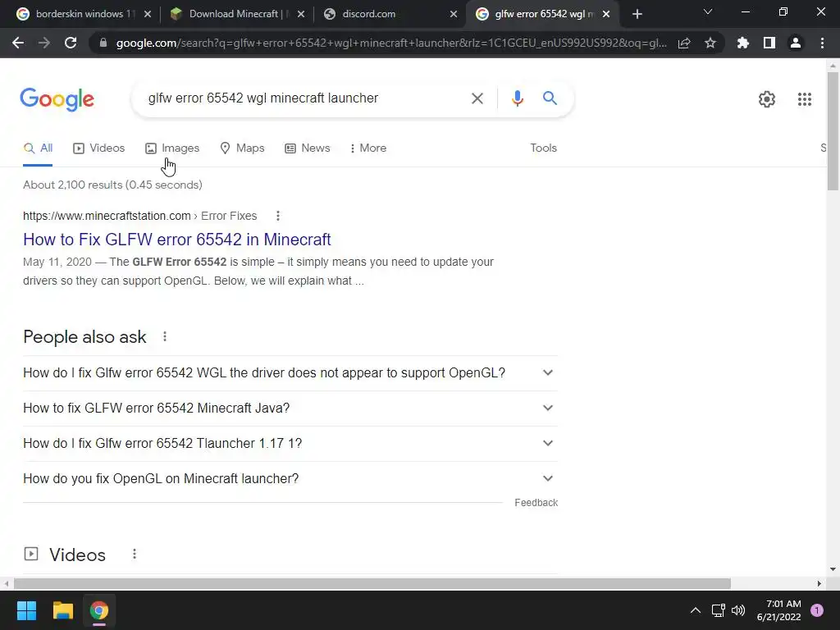Reload the current page
This screenshot has width=840, height=630.
pyautogui.click(x=71, y=43)
